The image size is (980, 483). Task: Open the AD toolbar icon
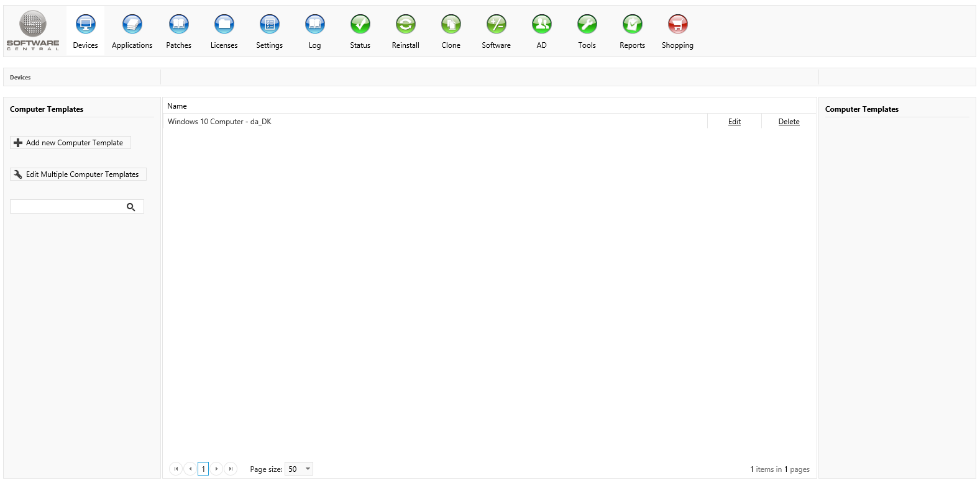(541, 25)
